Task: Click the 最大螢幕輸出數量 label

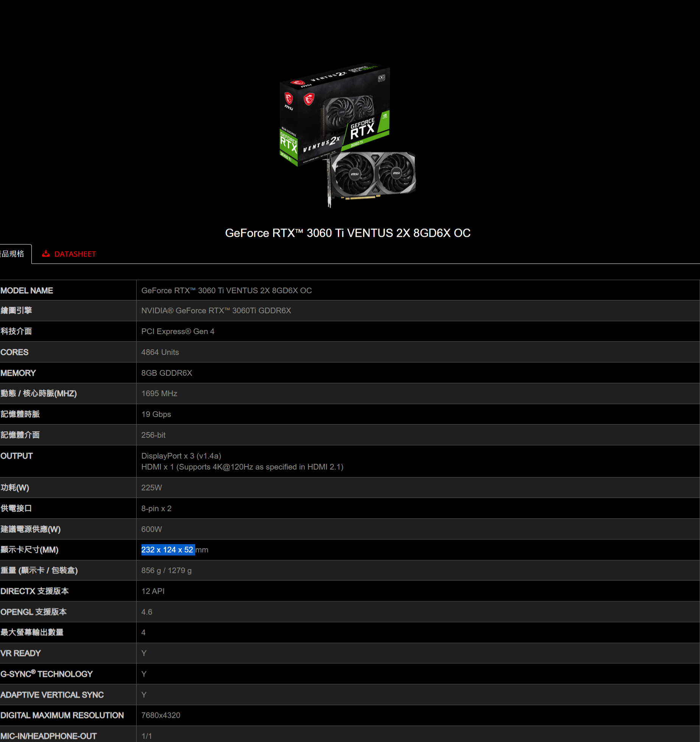Action: click(32, 633)
